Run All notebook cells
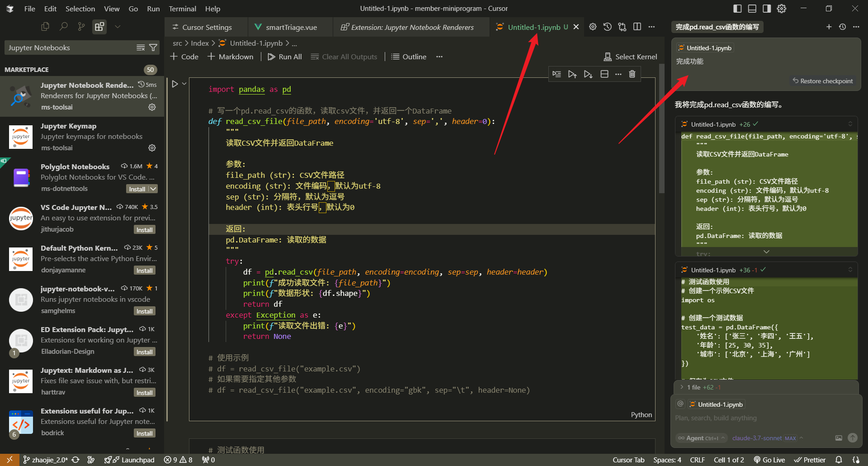868x466 pixels. pos(284,57)
